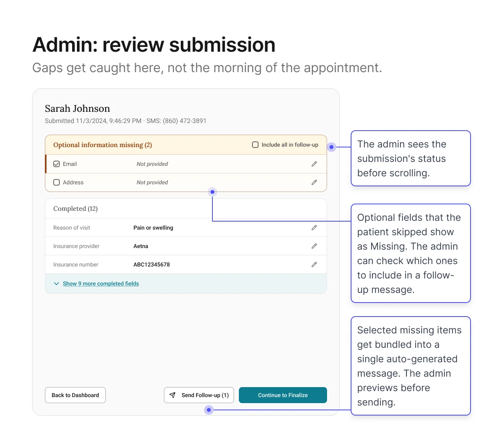Uncheck the Email follow-up checkbox
The width and height of the screenshot is (503, 448).
pos(57,164)
